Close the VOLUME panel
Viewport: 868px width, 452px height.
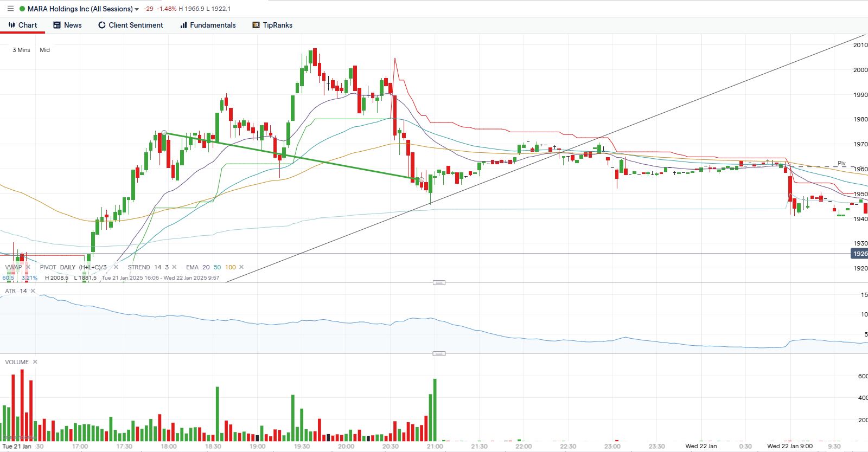35,362
